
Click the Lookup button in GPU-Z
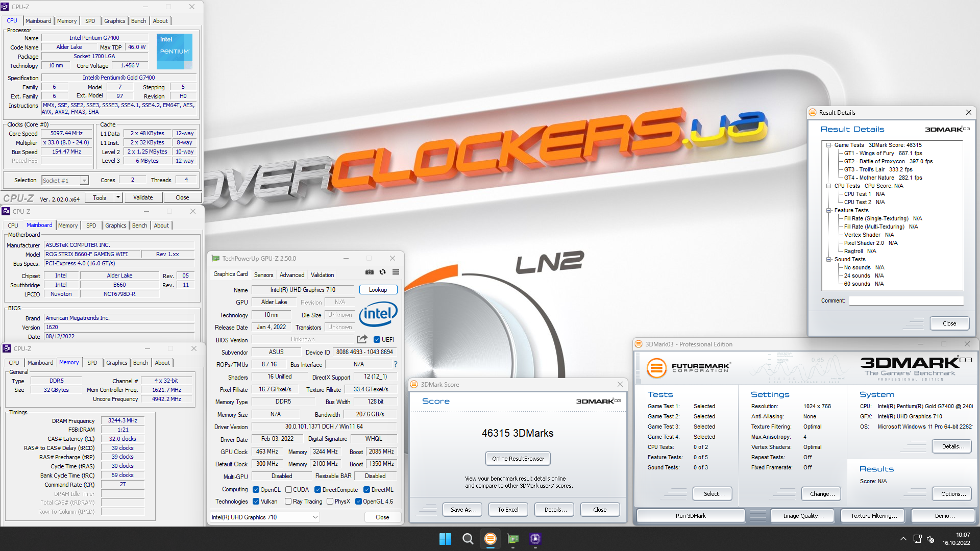tap(378, 290)
